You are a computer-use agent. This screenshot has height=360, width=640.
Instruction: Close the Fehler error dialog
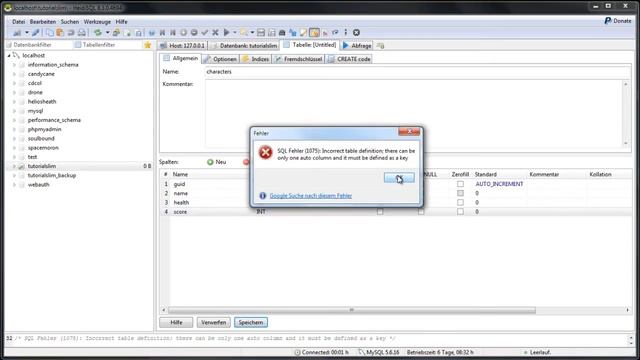(x=409, y=131)
